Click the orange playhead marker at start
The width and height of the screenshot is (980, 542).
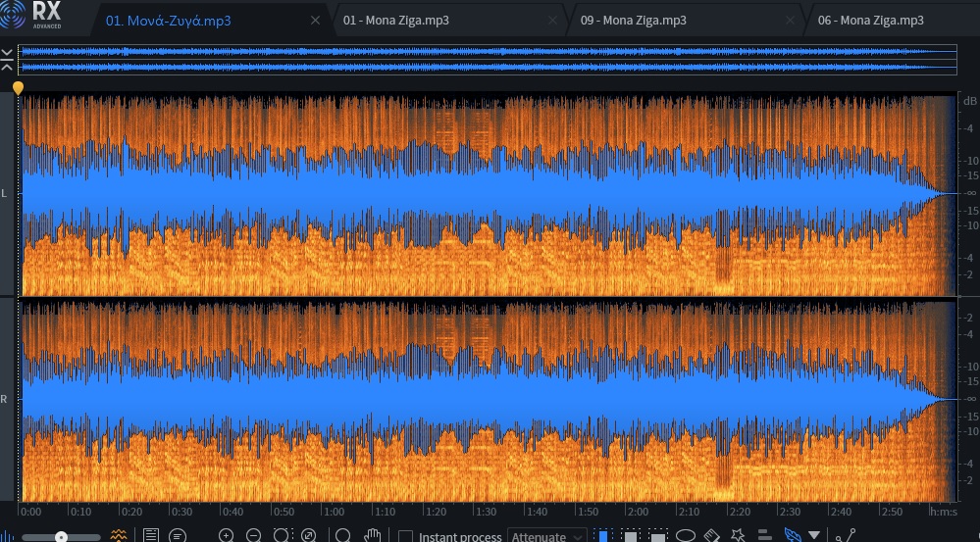pyautogui.click(x=18, y=88)
